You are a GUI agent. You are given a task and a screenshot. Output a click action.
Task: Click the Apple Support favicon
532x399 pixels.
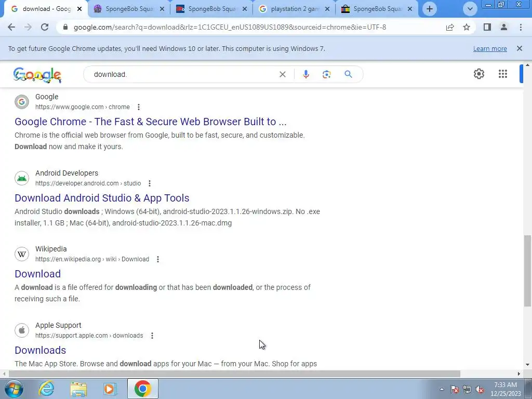tap(22, 330)
